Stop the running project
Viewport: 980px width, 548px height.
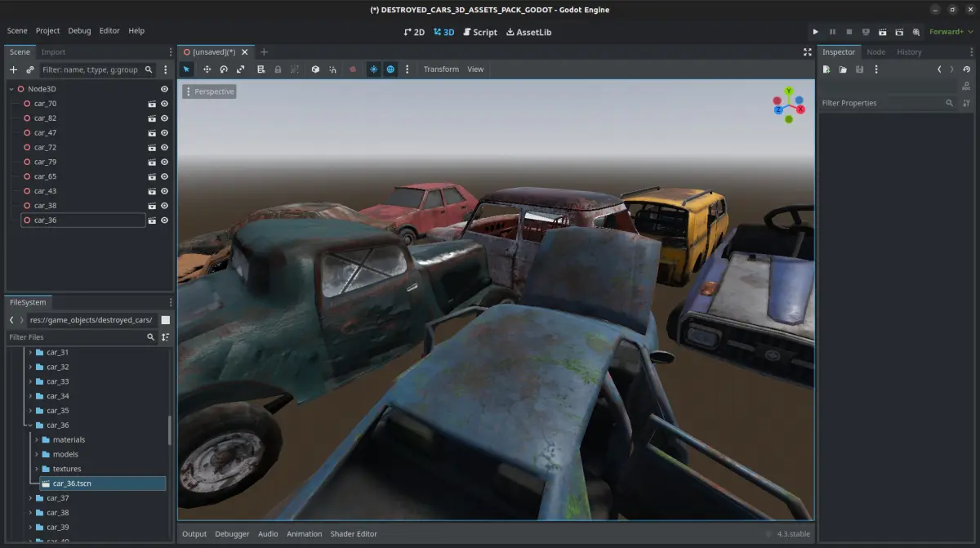tap(849, 32)
